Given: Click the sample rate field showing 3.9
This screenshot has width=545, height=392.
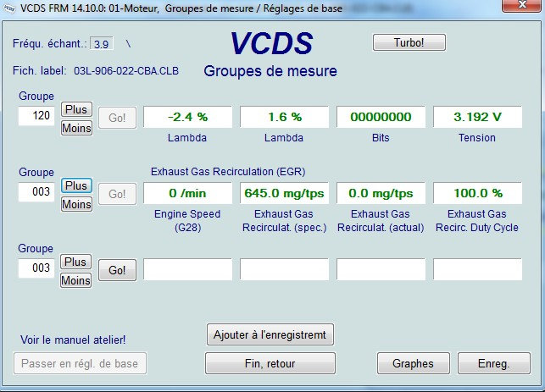Looking at the screenshot, I should 102,44.
